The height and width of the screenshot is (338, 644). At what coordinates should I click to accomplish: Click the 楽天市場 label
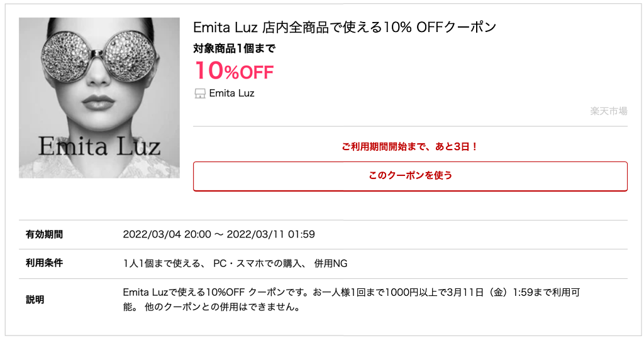coord(608,111)
